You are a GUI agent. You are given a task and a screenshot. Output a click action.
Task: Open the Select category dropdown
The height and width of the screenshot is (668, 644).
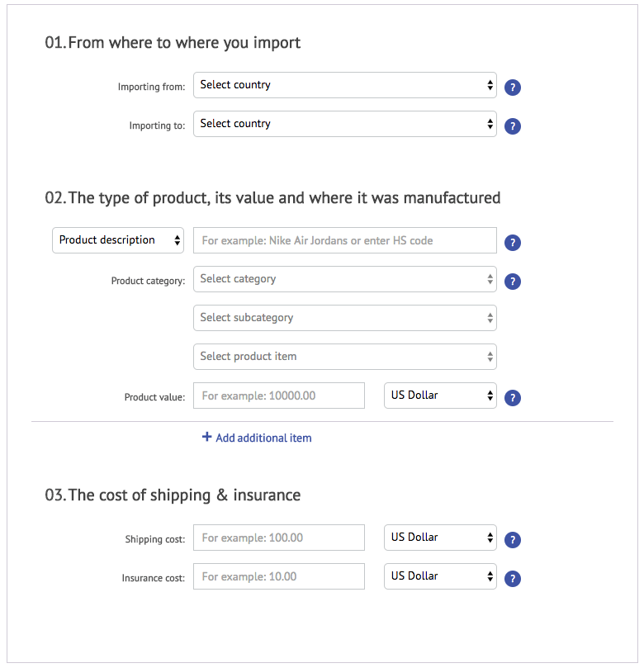344,279
